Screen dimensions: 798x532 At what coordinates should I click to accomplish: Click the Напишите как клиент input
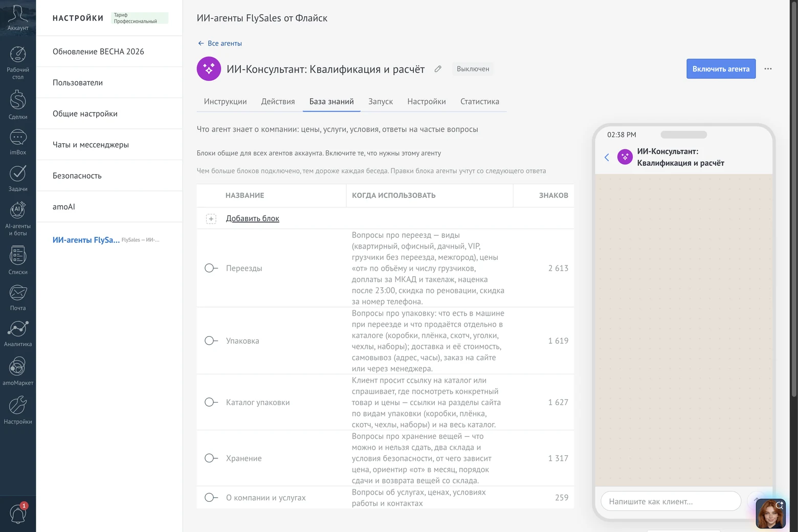[x=671, y=501]
